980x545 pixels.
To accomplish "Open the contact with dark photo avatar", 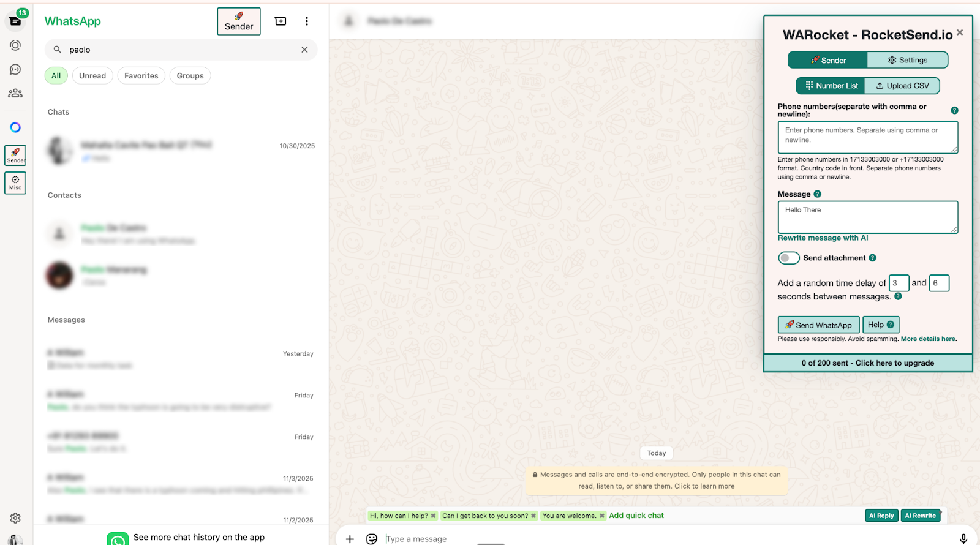I will 181,276.
